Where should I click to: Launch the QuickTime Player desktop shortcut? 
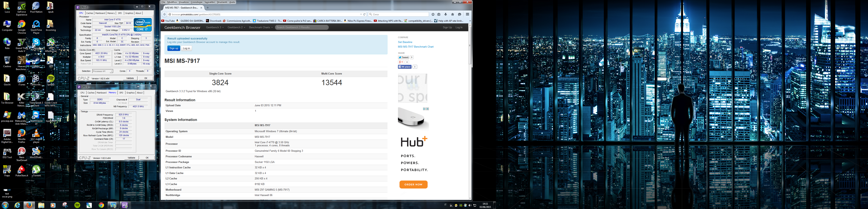pos(36,27)
